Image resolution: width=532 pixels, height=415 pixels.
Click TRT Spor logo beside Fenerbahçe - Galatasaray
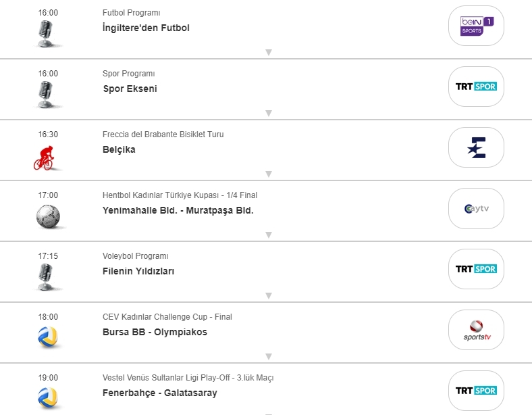476,391
